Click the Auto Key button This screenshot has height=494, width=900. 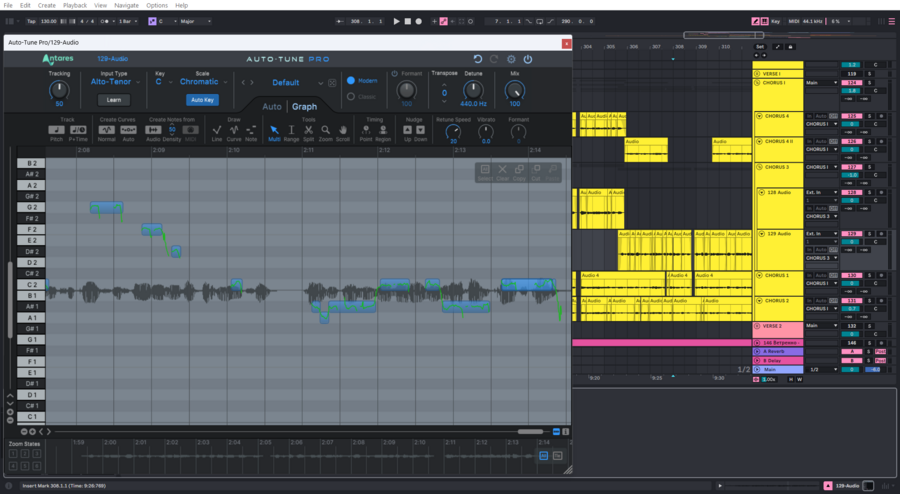tap(202, 100)
